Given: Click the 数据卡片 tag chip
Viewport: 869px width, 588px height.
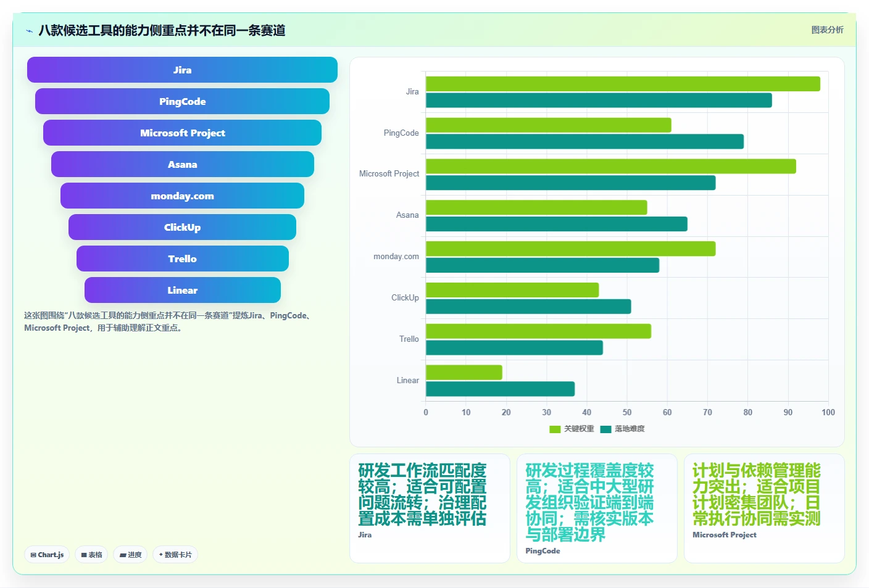Looking at the screenshot, I should [175, 555].
